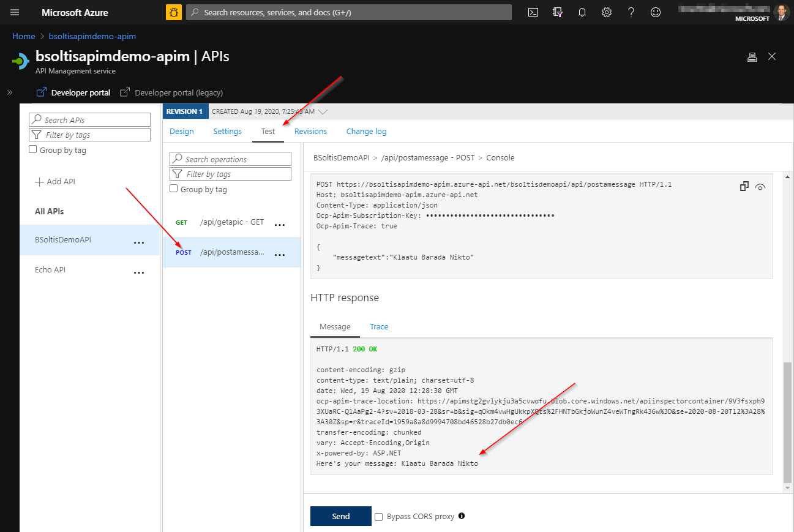This screenshot has width=794, height=532.
Task: Check Group by tag above the operations list
Action: point(174,189)
